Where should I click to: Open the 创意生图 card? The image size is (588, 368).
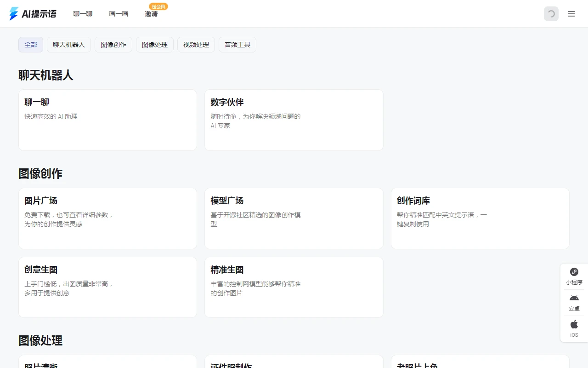107,287
